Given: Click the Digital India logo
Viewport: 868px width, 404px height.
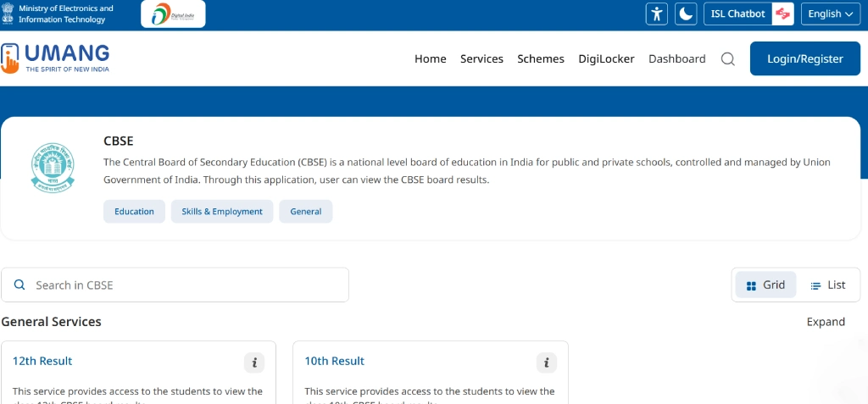Looking at the screenshot, I should click(x=173, y=14).
